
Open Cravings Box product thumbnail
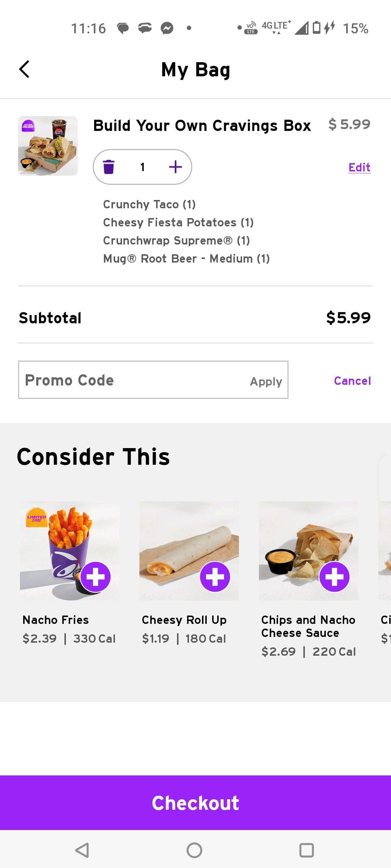tap(48, 146)
